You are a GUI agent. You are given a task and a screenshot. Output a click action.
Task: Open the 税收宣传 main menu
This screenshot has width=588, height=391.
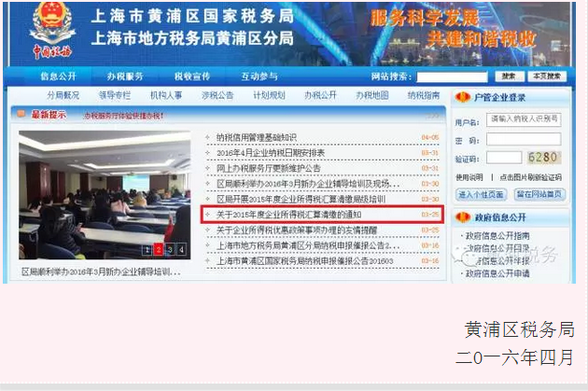[x=192, y=77]
